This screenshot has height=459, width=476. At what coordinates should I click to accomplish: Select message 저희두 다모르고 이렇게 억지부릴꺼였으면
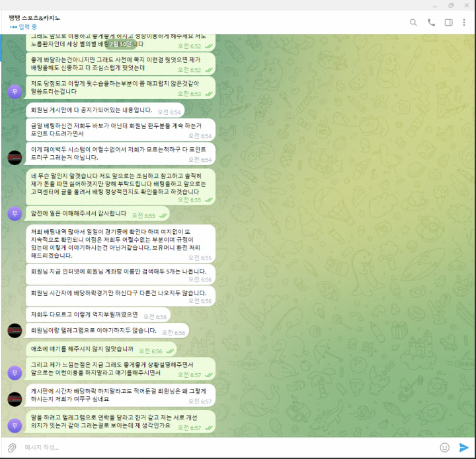[99, 315]
